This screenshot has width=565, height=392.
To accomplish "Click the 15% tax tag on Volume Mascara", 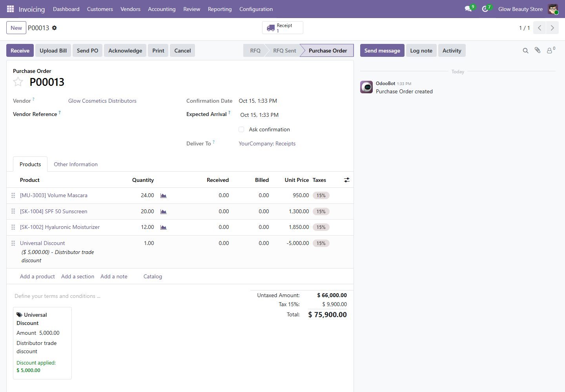I will (x=321, y=195).
